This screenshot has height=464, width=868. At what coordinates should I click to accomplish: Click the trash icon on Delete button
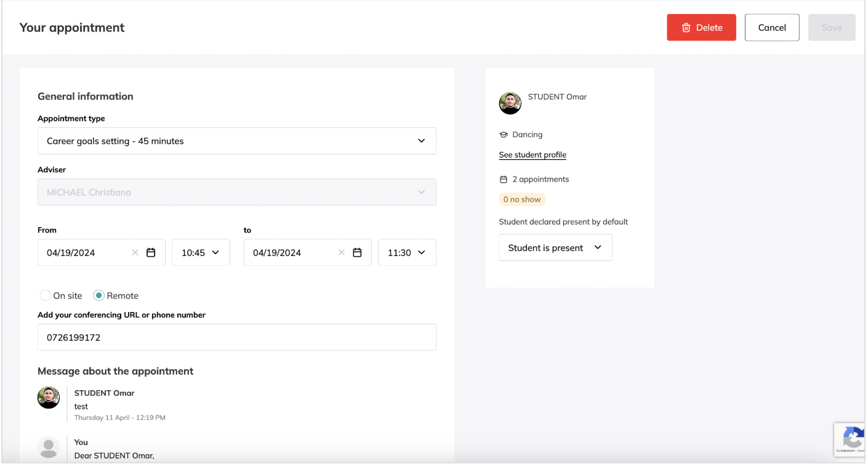coord(686,28)
